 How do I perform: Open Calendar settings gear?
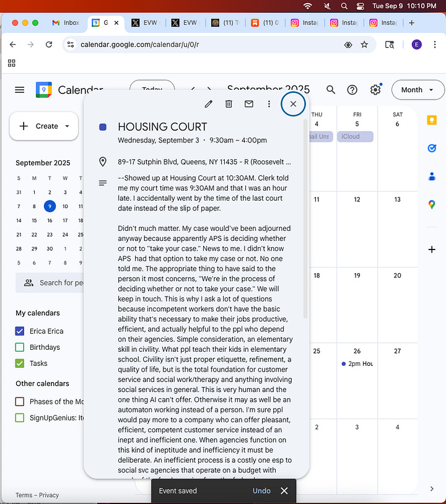pos(375,90)
